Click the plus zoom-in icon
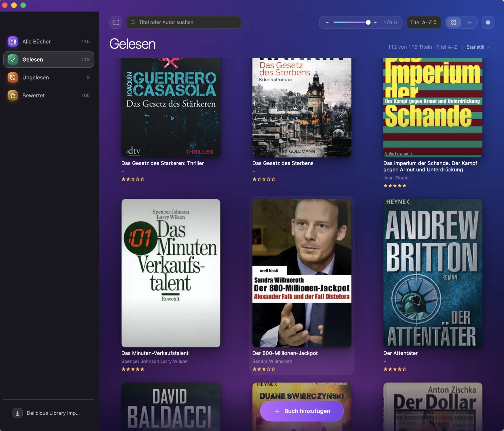 click(375, 22)
